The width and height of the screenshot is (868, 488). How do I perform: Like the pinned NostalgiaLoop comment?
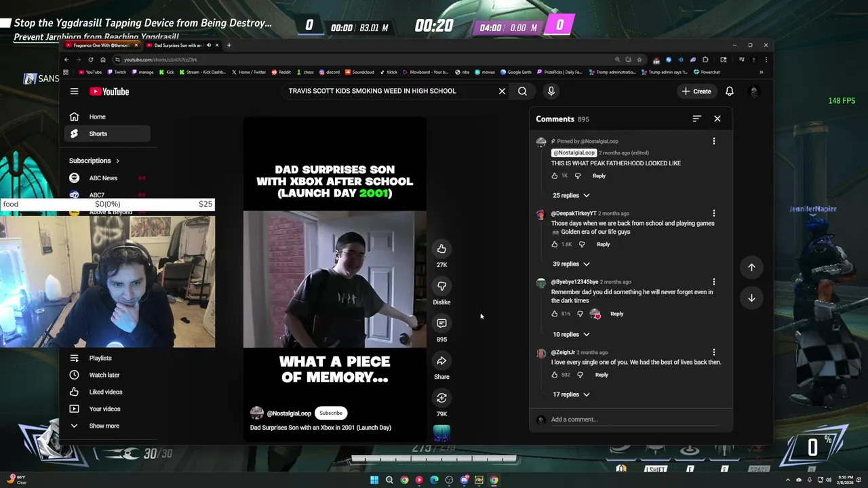pyautogui.click(x=555, y=176)
